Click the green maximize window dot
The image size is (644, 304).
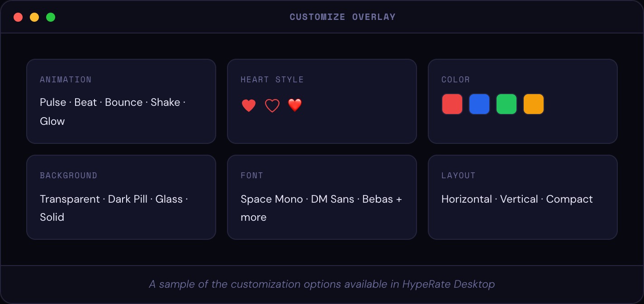coord(51,17)
